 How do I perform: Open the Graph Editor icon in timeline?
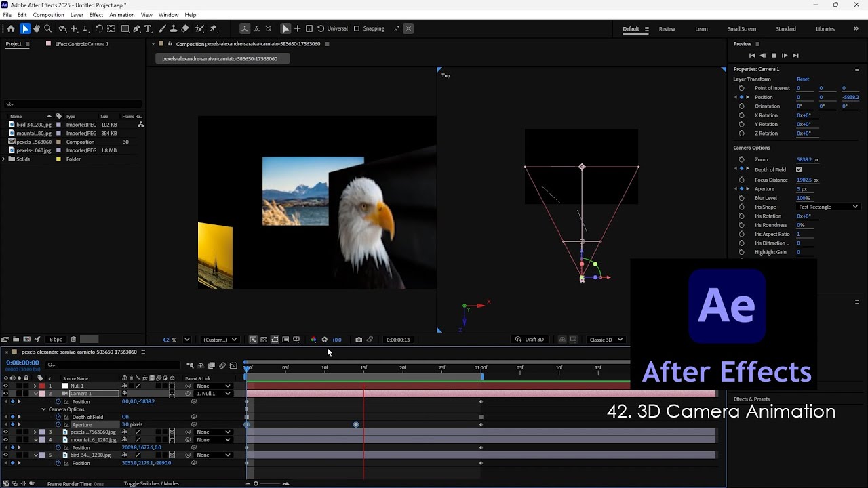[233, 365]
